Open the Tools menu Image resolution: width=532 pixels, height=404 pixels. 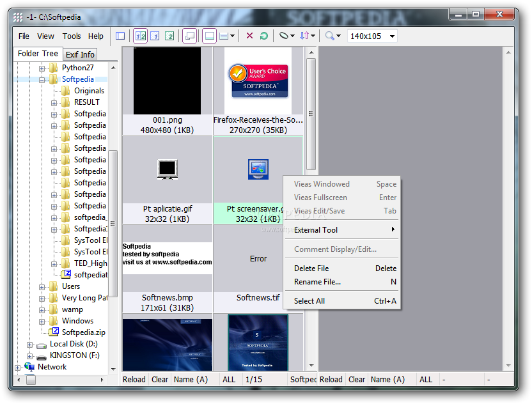click(x=71, y=36)
